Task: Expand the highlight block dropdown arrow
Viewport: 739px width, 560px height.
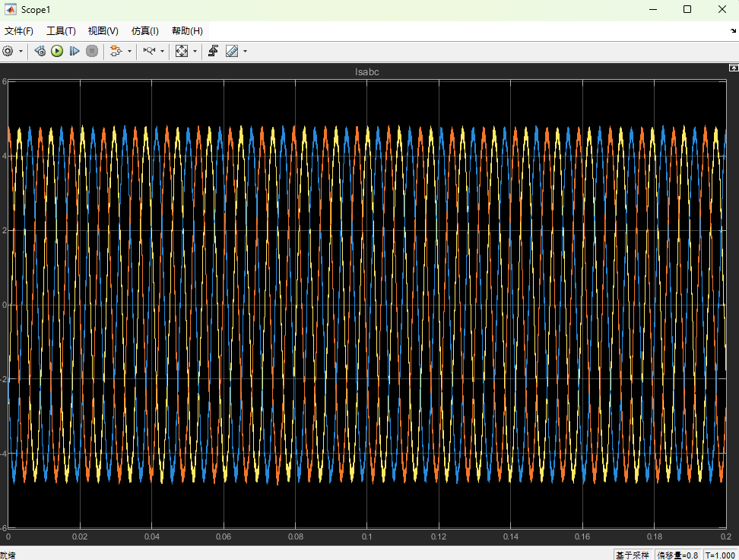Action: 129,51
